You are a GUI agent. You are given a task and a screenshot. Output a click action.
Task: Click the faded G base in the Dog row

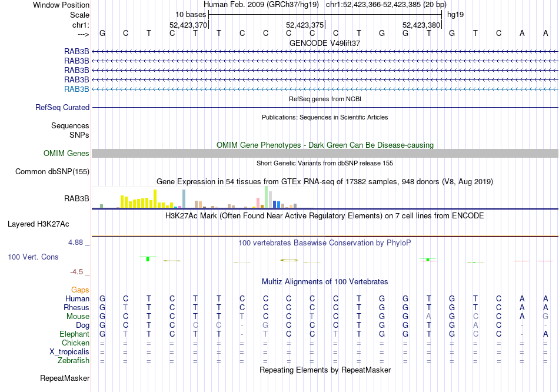pos(265,325)
